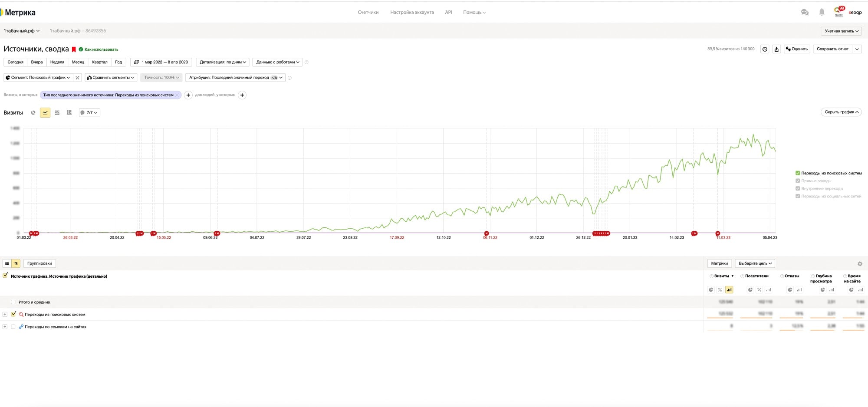The height and width of the screenshot is (407, 868).
Task: Check the Итого и средние row checkbox
Action: [13, 302]
